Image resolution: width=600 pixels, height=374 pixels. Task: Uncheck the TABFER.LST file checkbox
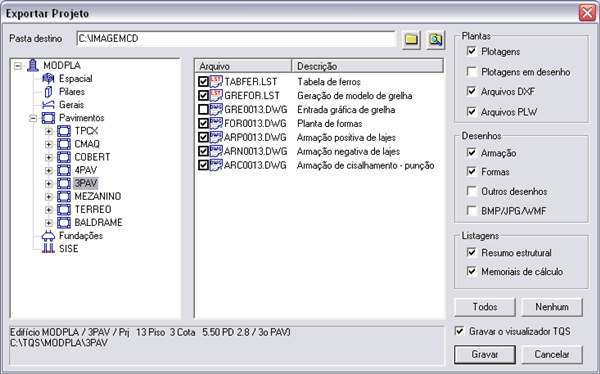point(203,82)
